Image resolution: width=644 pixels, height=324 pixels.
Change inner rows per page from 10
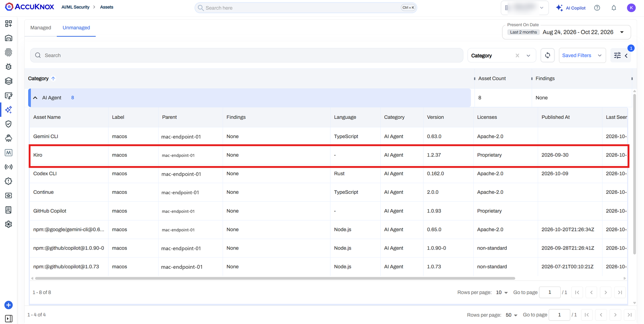pos(502,293)
